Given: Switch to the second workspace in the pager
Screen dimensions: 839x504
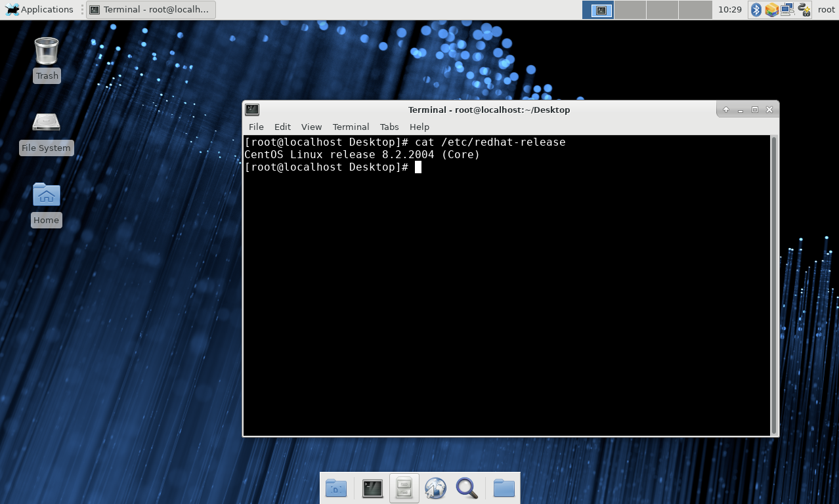Looking at the screenshot, I should pos(630,9).
